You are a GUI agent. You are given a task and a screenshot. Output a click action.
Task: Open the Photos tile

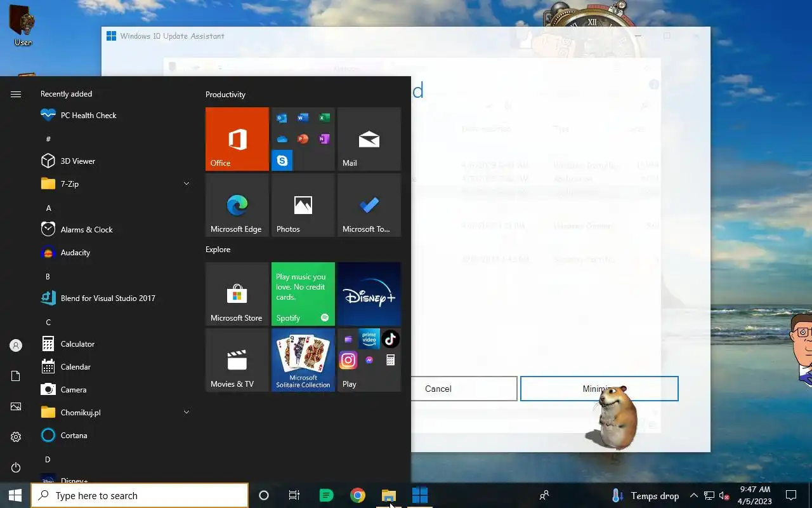click(x=303, y=205)
